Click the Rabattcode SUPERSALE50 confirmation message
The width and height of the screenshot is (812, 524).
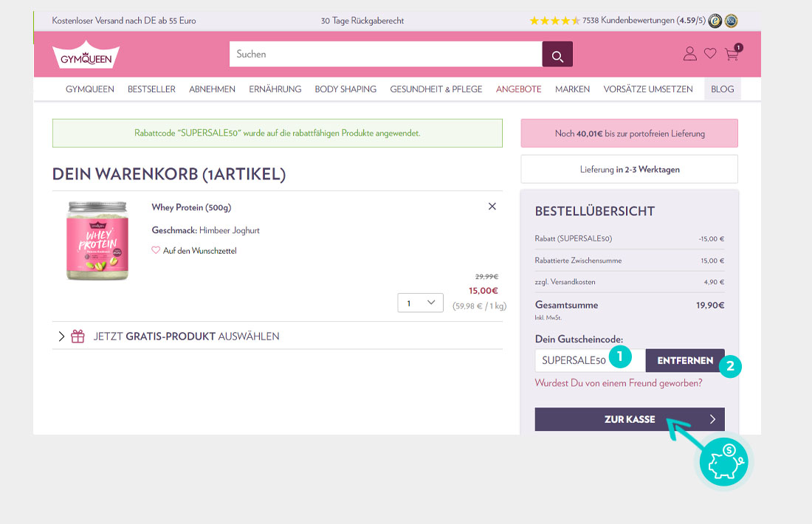pyautogui.click(x=277, y=133)
